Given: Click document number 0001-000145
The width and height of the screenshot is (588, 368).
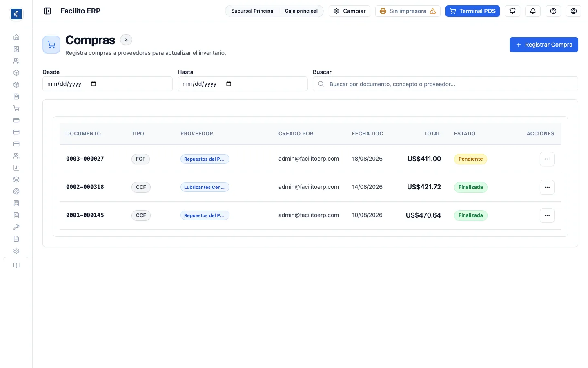Looking at the screenshot, I should (85, 215).
